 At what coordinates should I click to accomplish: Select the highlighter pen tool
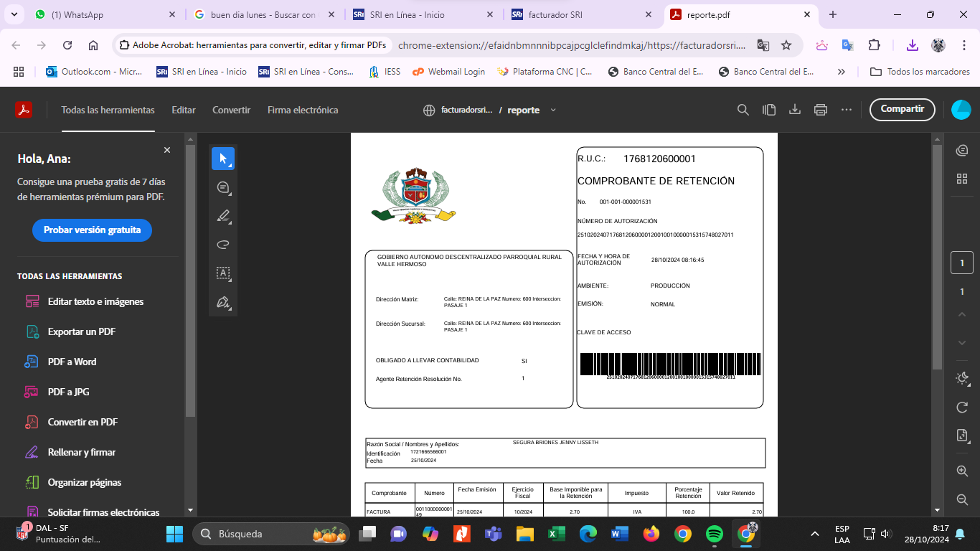click(x=223, y=216)
